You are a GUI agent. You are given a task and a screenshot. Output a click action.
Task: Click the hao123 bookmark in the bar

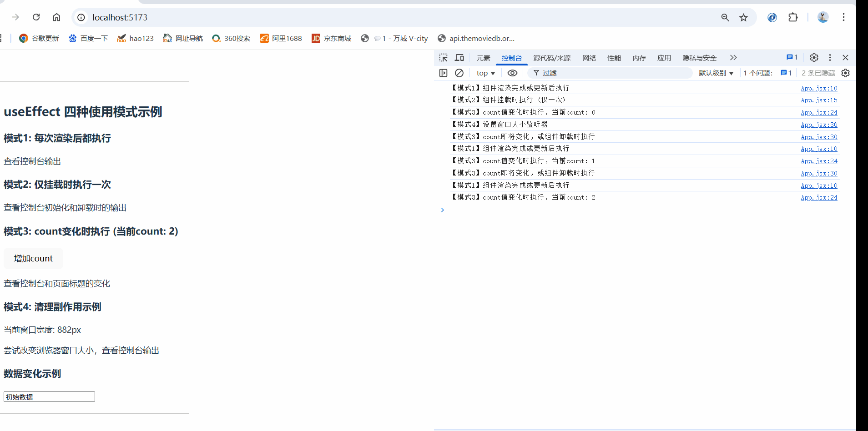135,38
